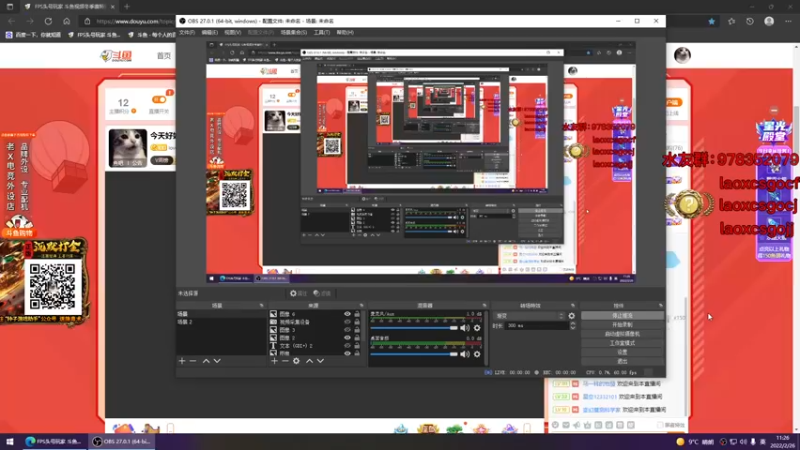Open the 工具(T) menu in OBS
Viewport: 800px width, 450px height.
[322, 33]
